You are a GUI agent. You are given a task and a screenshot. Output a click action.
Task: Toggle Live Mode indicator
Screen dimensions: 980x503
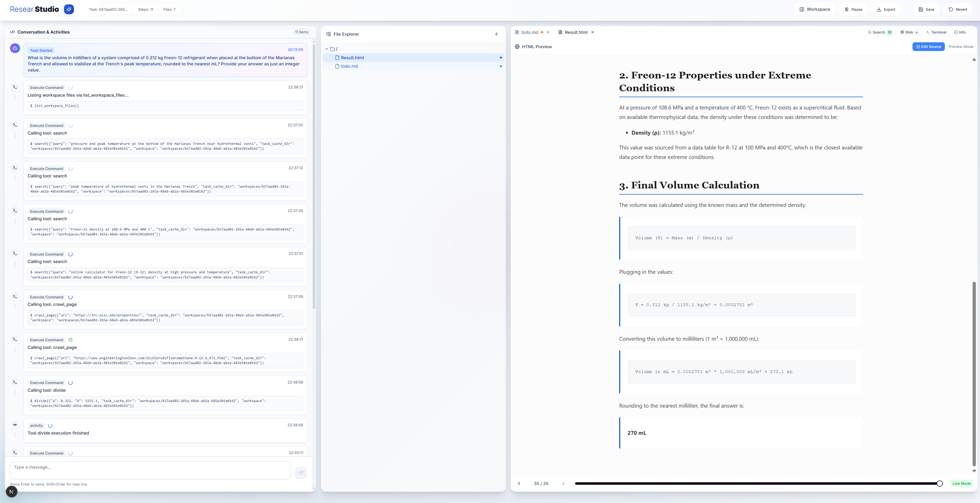pyautogui.click(x=961, y=484)
